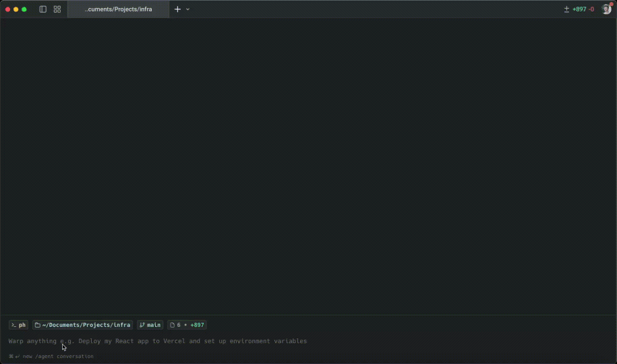
Task: Switch branch via the main chip
Action: click(x=150, y=325)
